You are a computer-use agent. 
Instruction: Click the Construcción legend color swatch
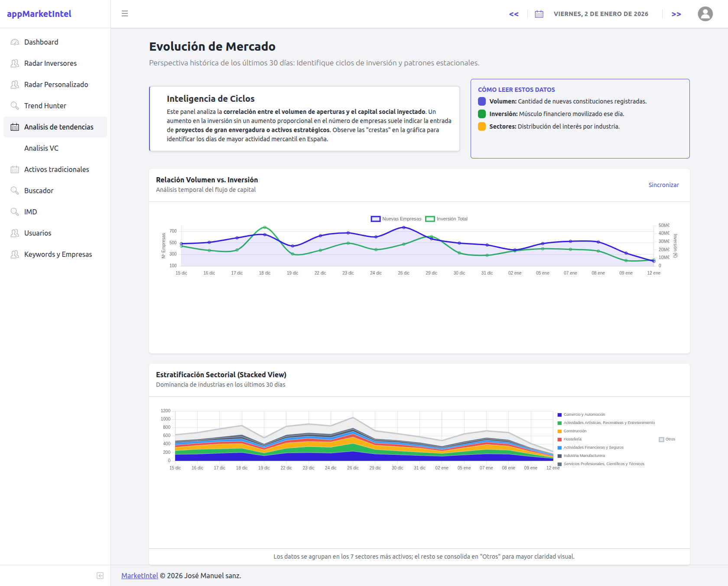pos(559,431)
